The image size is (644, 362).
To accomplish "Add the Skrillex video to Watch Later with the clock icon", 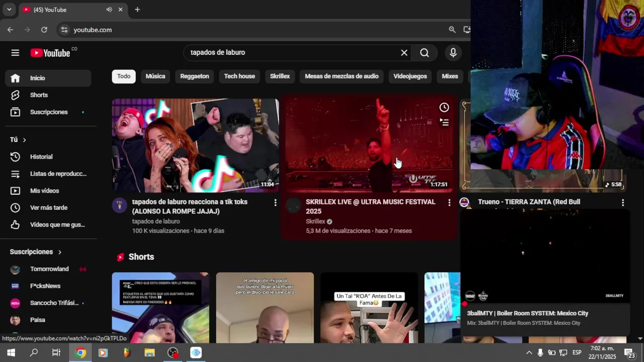I will click(x=444, y=107).
